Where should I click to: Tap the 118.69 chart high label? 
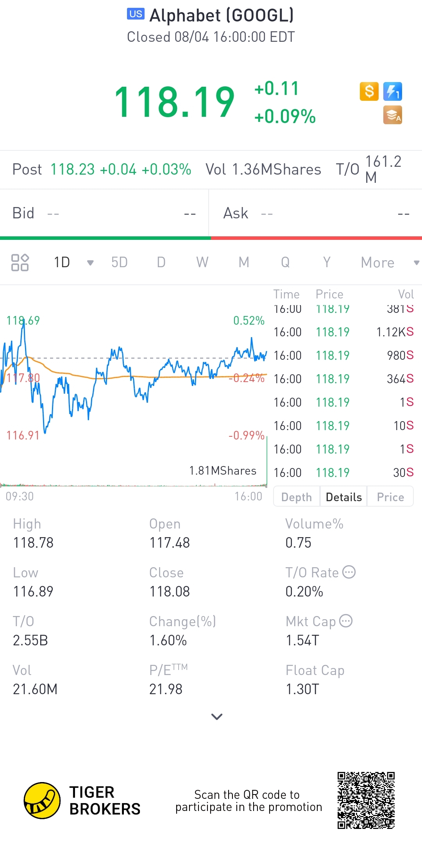pyautogui.click(x=23, y=321)
